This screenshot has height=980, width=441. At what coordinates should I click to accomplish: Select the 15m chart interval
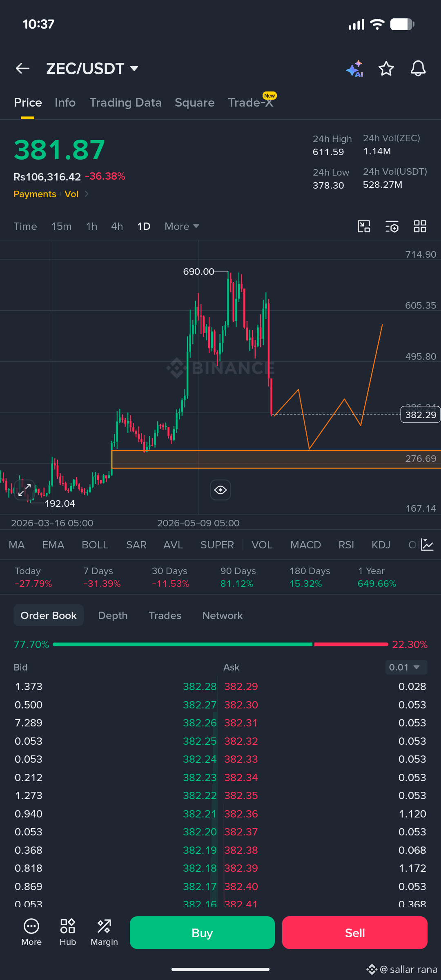click(61, 226)
